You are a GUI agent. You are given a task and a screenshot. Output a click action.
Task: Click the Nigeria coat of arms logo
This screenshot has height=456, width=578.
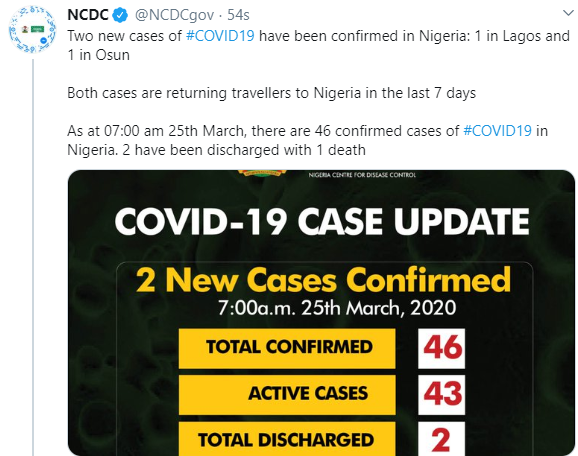(262, 173)
